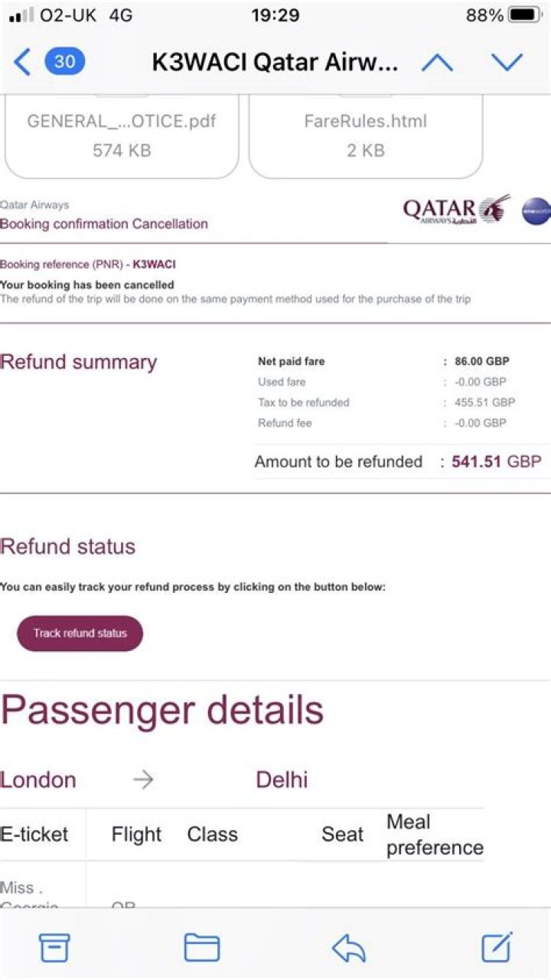
Task: Open the folder icon to move this message
Action: 201,947
